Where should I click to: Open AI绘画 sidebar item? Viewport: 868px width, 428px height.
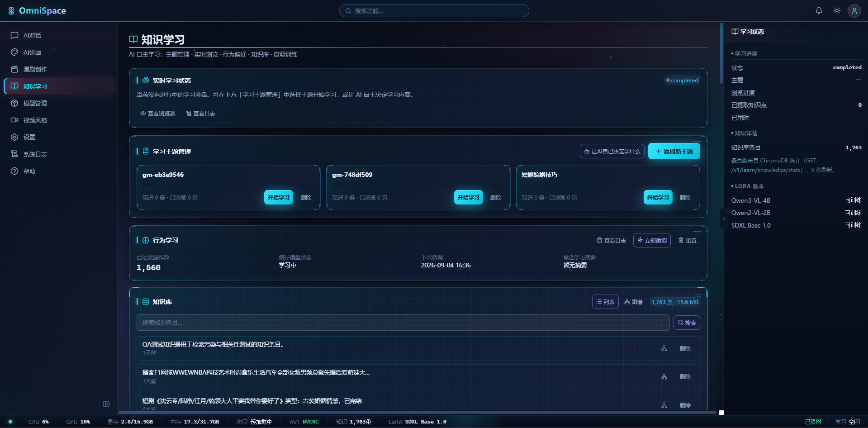click(59, 52)
